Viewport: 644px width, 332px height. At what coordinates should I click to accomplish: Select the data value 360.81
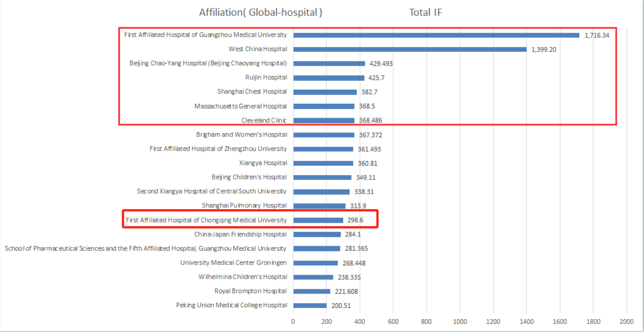tap(368, 164)
